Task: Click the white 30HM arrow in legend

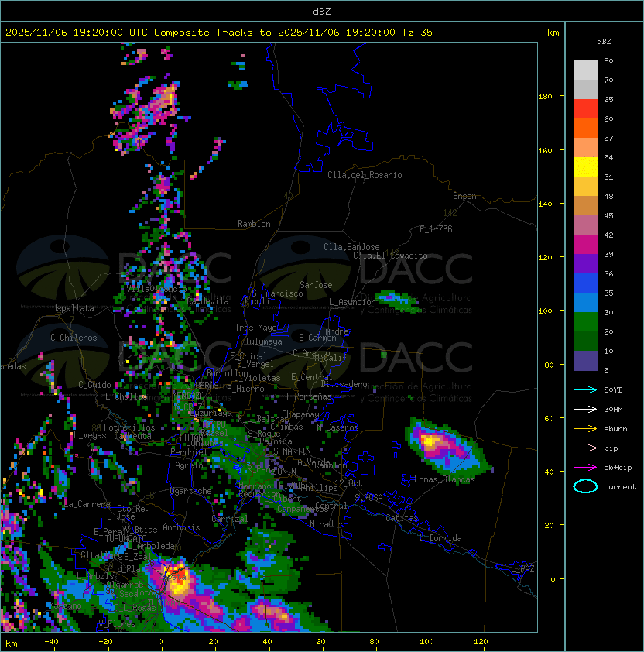Action: point(585,409)
